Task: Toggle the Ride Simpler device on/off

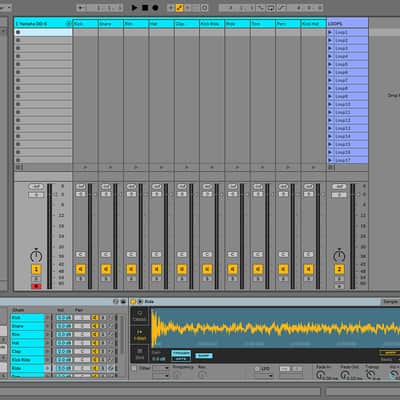Action: (x=133, y=302)
